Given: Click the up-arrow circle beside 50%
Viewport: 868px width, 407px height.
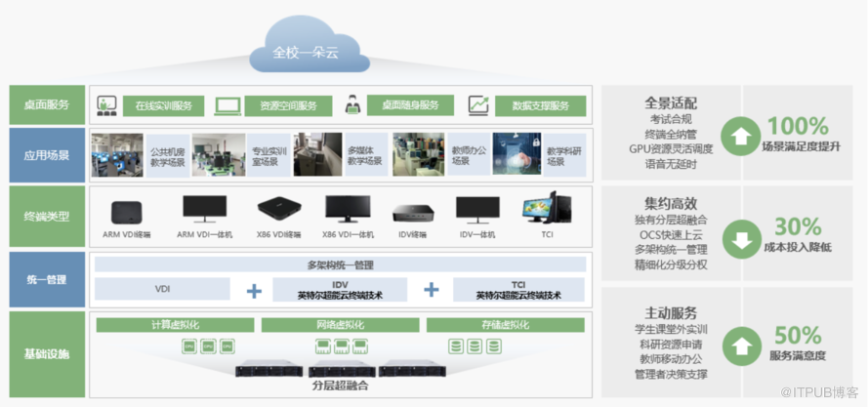Looking at the screenshot, I should (x=742, y=346).
